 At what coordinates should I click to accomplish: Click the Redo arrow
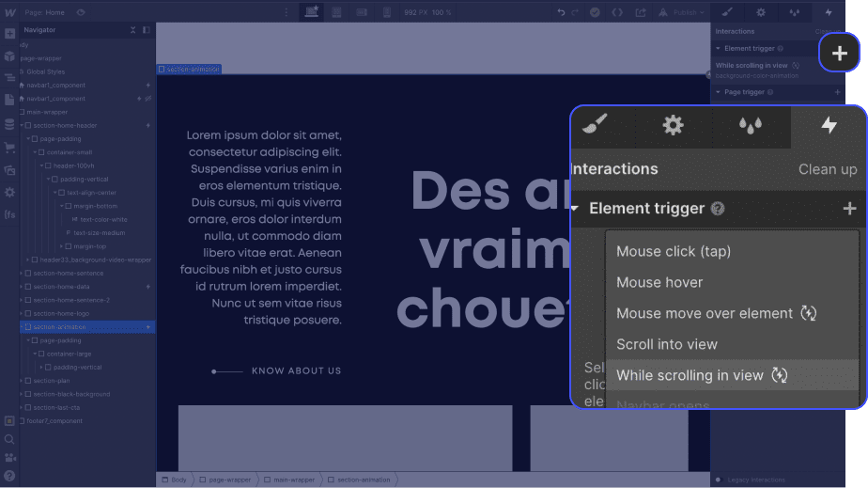[x=575, y=12]
